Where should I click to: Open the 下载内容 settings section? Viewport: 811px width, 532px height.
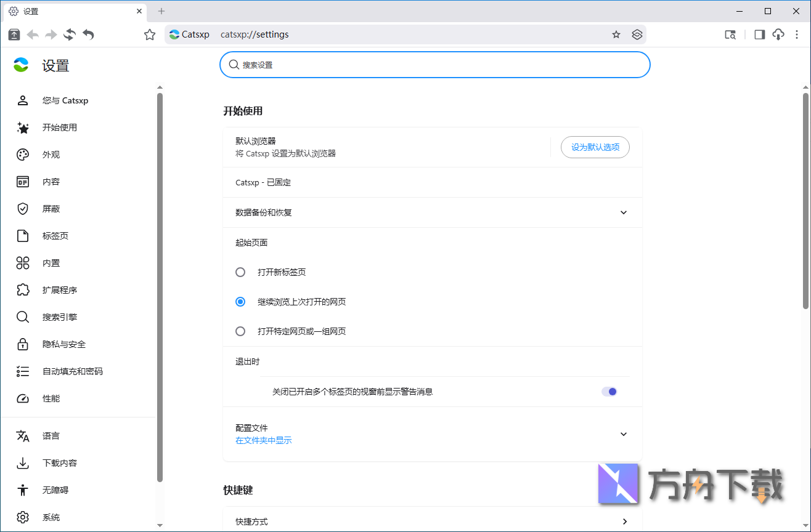pos(59,462)
